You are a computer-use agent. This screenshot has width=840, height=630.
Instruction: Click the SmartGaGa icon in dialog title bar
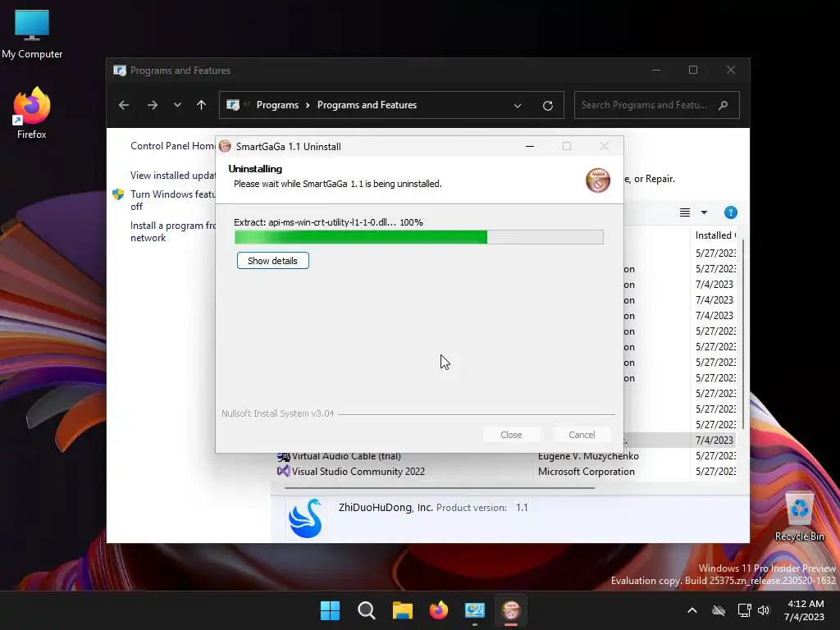225,146
